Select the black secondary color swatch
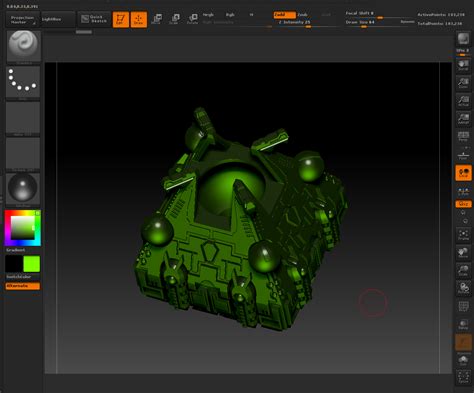 (14, 264)
